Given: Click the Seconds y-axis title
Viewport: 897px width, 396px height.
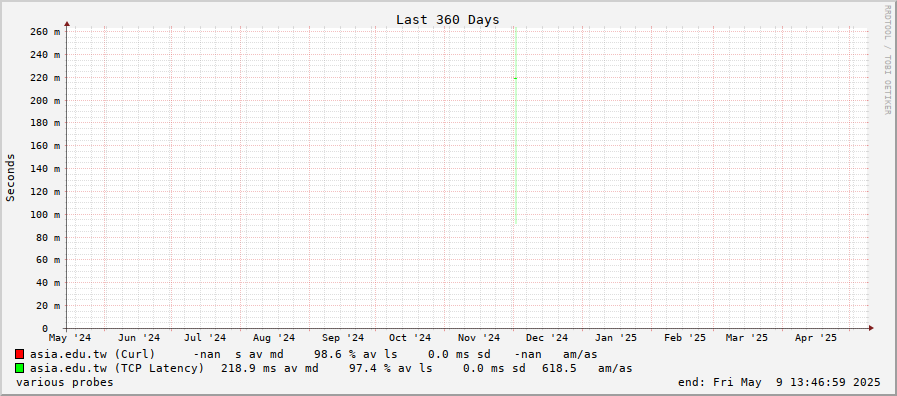Looking at the screenshot, I should click(10, 177).
